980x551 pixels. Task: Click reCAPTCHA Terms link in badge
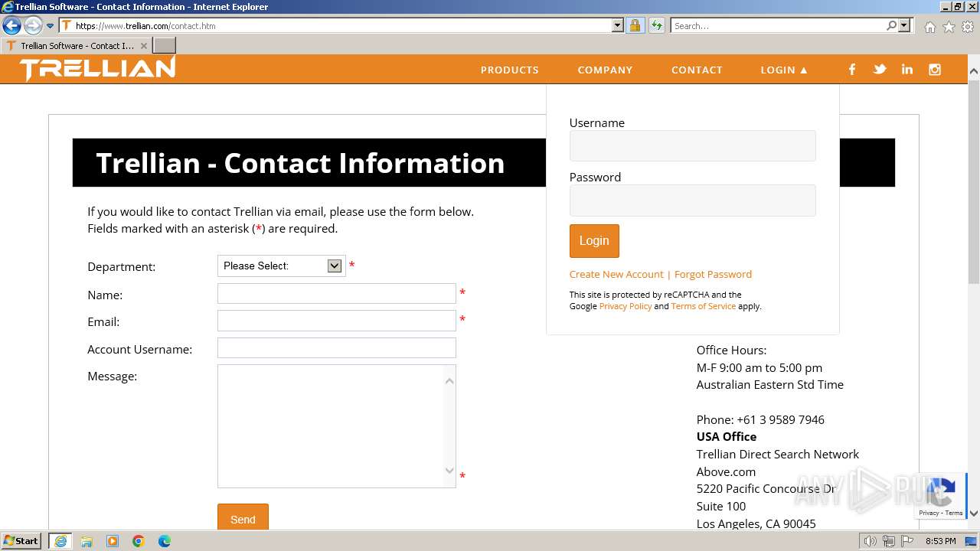click(x=954, y=513)
